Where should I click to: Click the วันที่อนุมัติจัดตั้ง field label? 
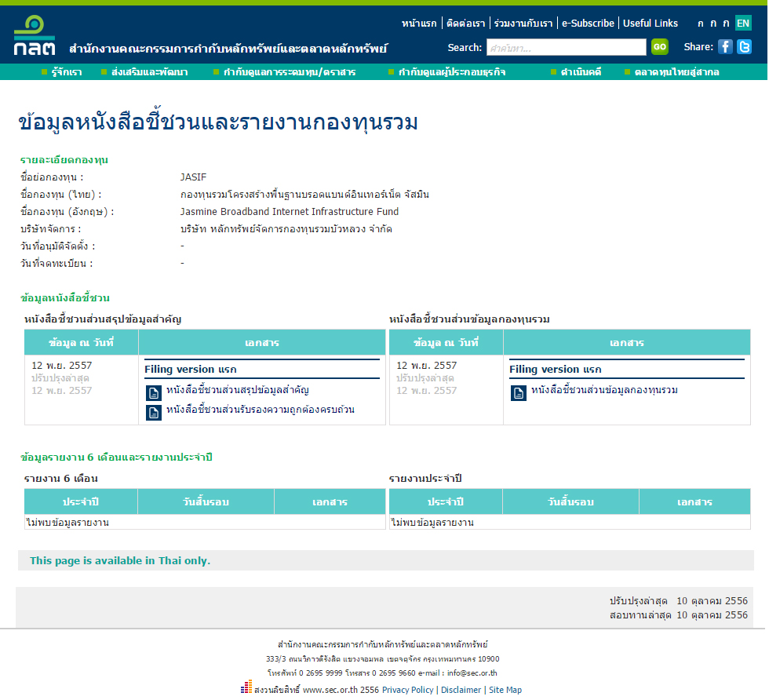tap(58, 246)
